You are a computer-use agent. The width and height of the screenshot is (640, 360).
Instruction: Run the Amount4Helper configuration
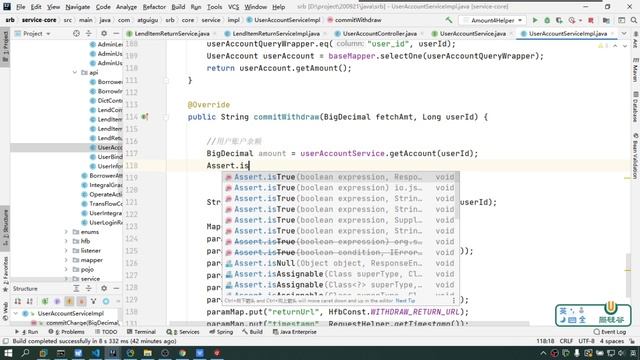pyautogui.click(x=535, y=20)
